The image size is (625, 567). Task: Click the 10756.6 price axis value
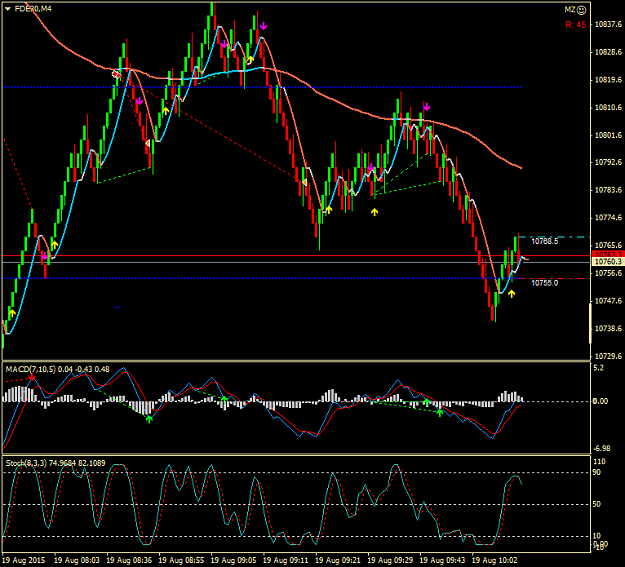[608, 273]
